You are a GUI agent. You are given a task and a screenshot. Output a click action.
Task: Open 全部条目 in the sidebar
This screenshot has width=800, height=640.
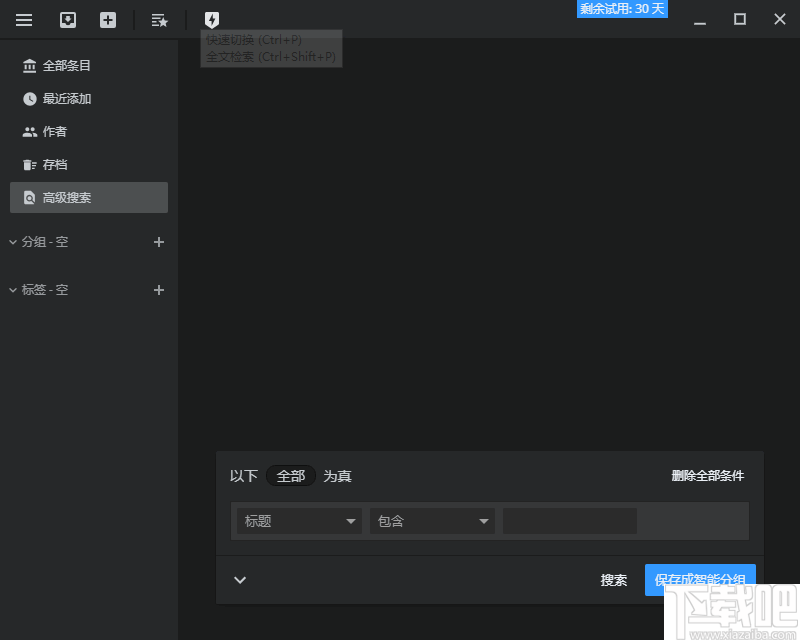click(x=89, y=66)
